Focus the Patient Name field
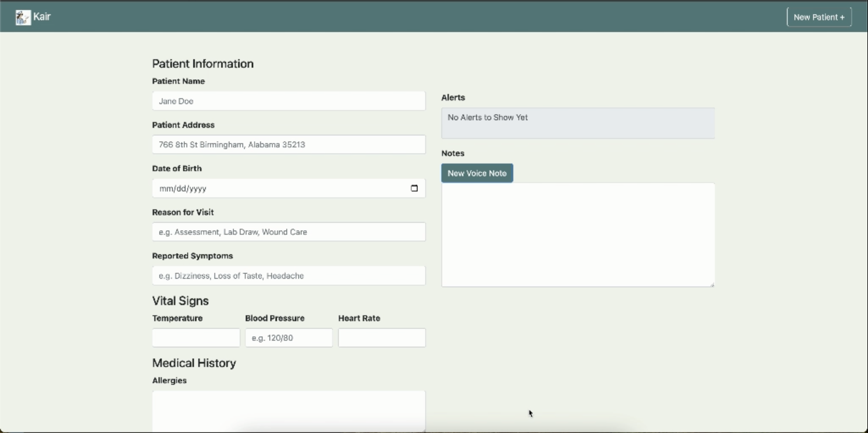 tap(288, 101)
